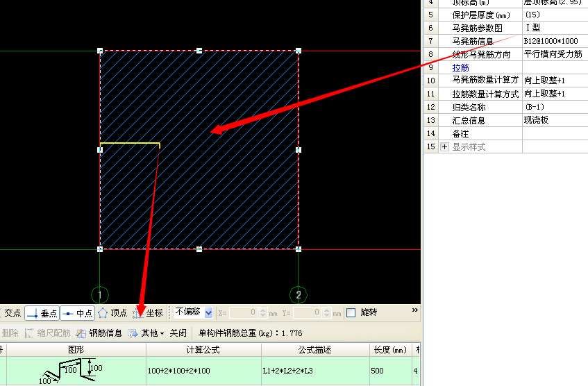588x386 pixels.
Task: Click the Y offset input field
Action: (307, 312)
